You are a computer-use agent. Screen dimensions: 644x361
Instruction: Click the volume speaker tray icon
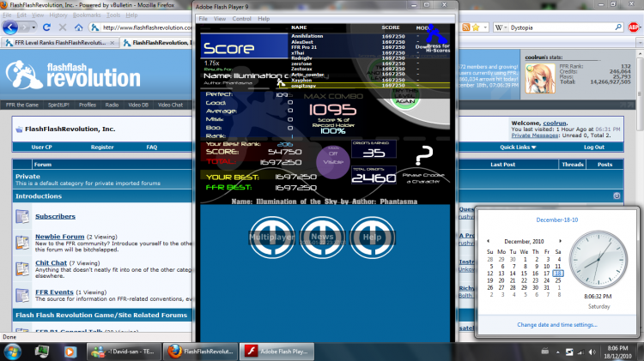pyautogui.click(x=592, y=352)
